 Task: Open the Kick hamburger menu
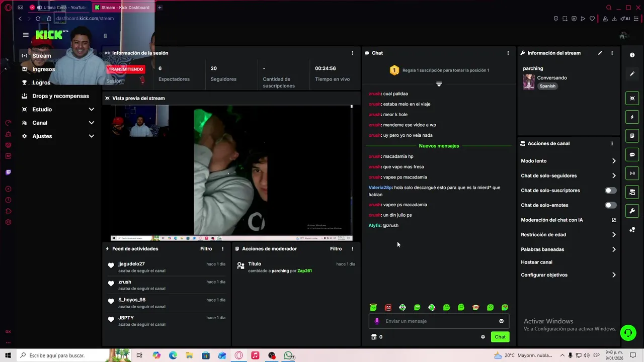[x=26, y=35]
